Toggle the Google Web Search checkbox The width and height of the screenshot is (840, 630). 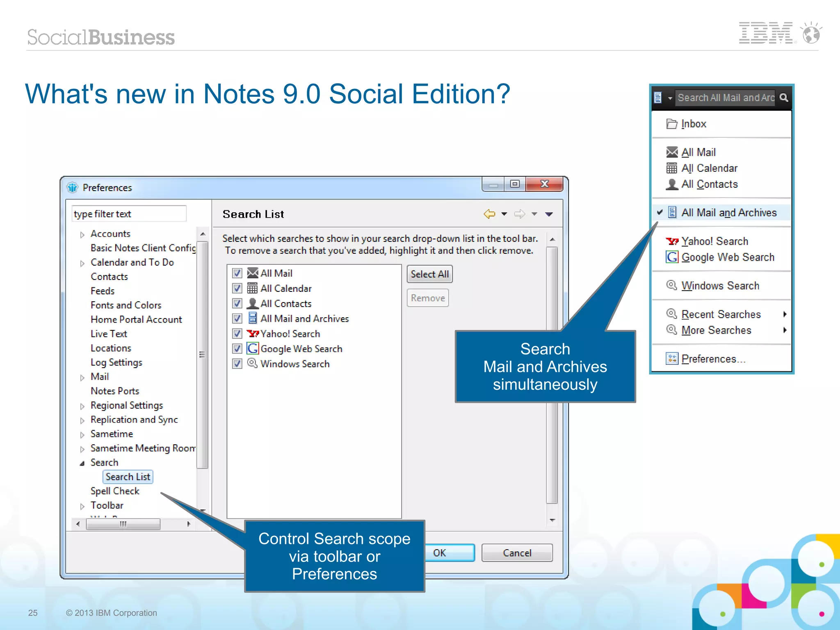pyautogui.click(x=237, y=349)
